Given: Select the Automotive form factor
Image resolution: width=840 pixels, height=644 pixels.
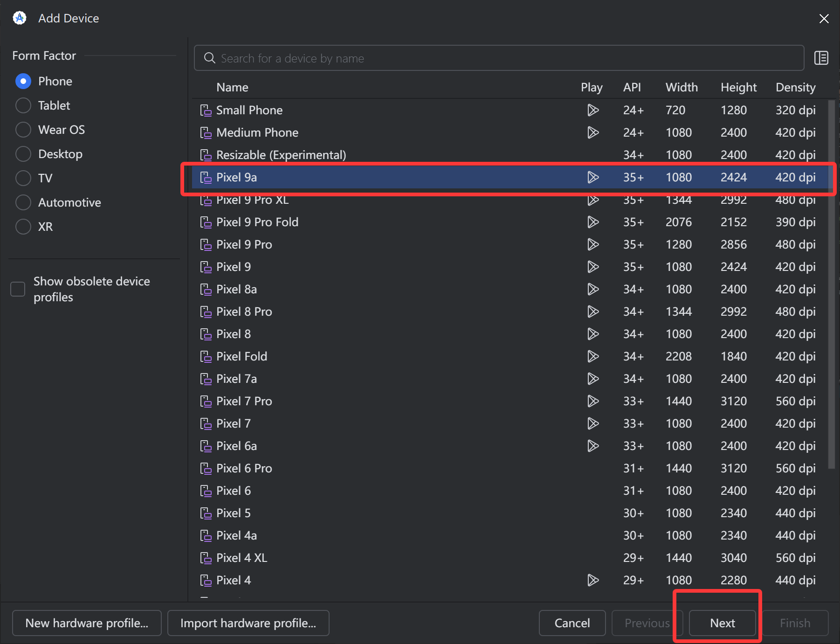Looking at the screenshot, I should [23, 202].
